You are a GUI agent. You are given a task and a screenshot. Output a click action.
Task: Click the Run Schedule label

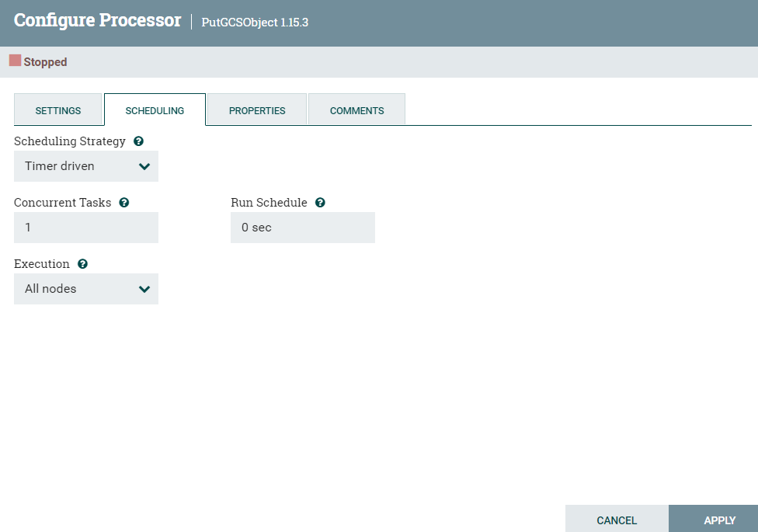coord(269,203)
